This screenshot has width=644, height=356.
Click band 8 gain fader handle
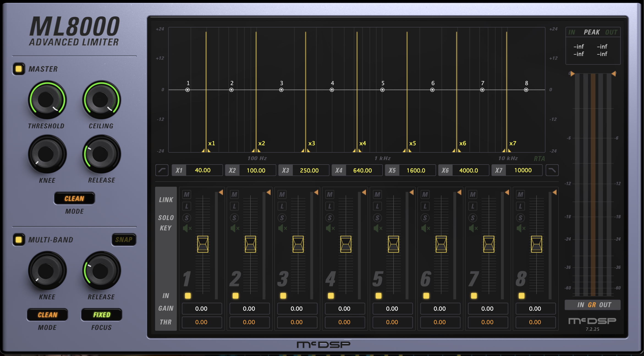tap(536, 244)
